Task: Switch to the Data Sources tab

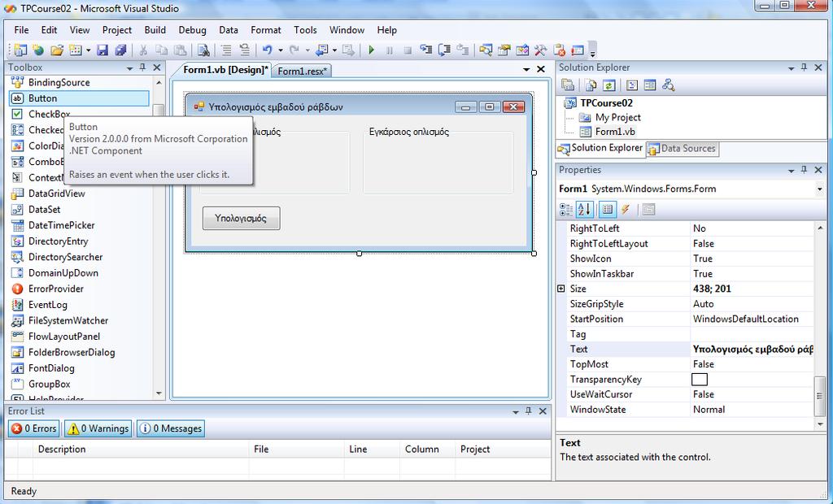Action: 683,149
